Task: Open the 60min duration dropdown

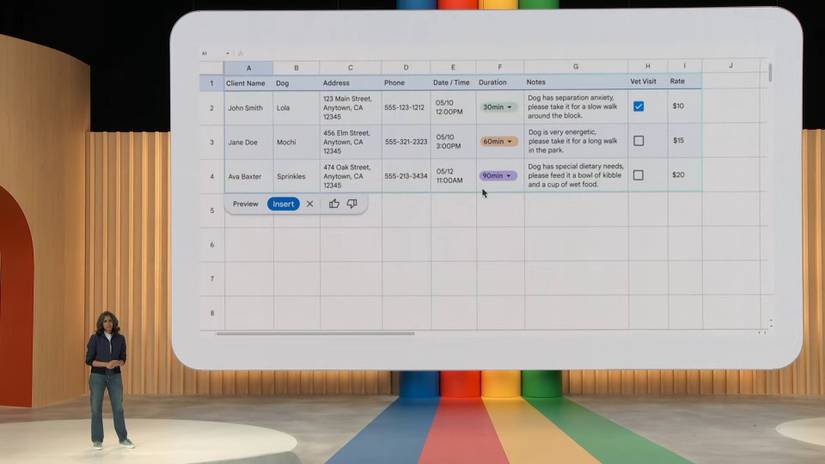Action: coord(498,141)
